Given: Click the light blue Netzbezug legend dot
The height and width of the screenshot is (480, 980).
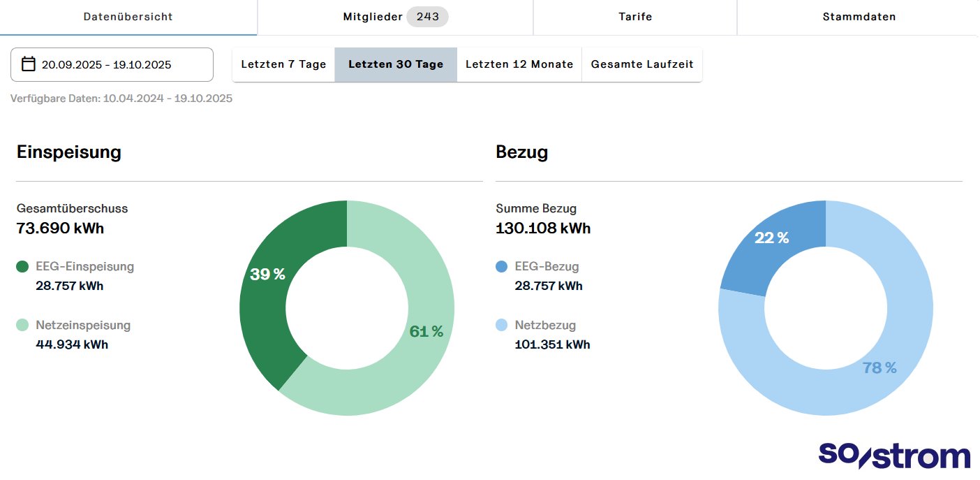Looking at the screenshot, I should click(x=502, y=325).
